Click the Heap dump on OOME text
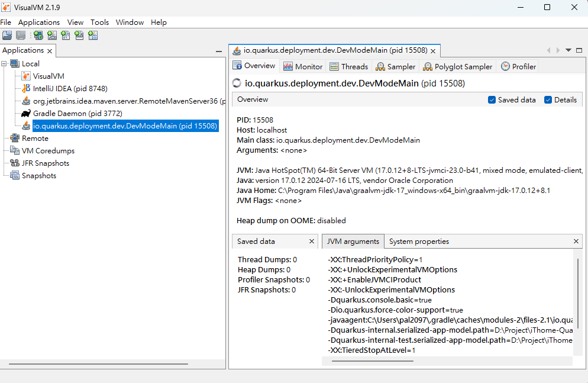Screen dimensions: 588x383 291,221
